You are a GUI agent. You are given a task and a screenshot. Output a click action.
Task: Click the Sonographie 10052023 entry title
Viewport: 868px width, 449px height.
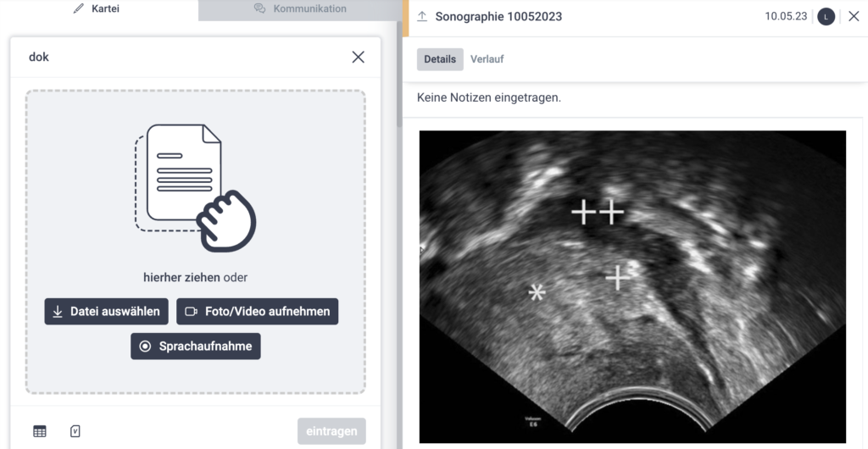point(498,17)
